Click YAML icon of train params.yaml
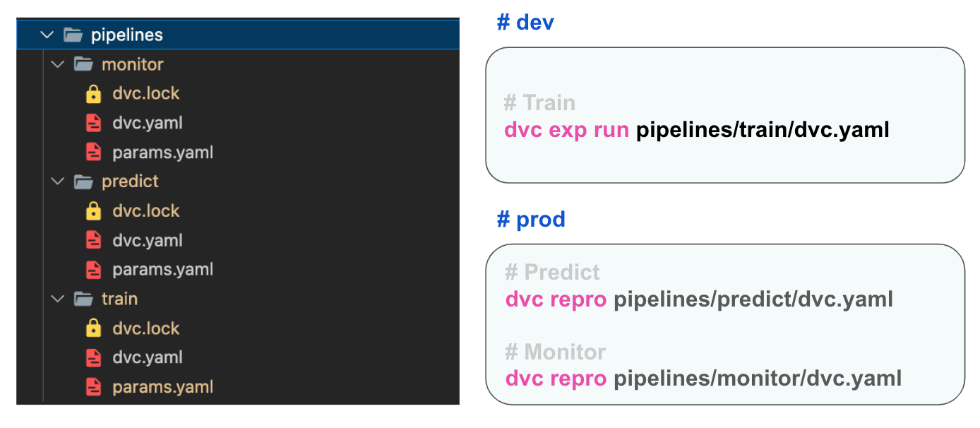Image resolution: width=980 pixels, height=428 pixels. pos(93,387)
